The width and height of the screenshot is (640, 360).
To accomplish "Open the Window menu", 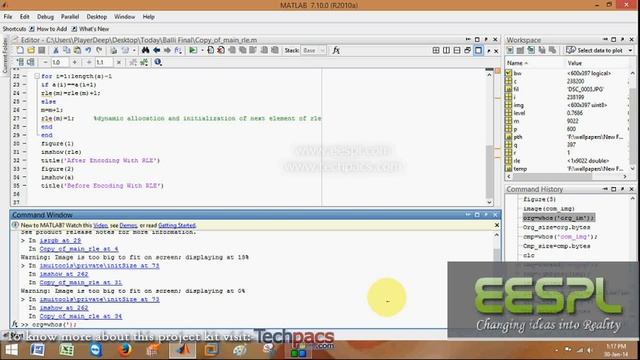I will (x=124, y=17).
